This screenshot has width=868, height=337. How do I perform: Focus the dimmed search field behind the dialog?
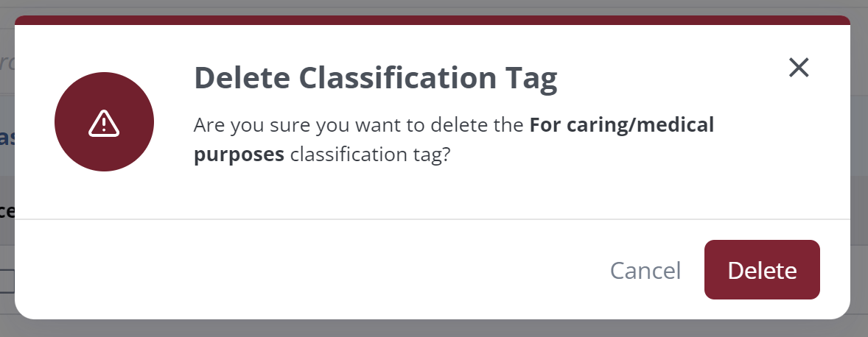pyautogui.click(x=7, y=63)
